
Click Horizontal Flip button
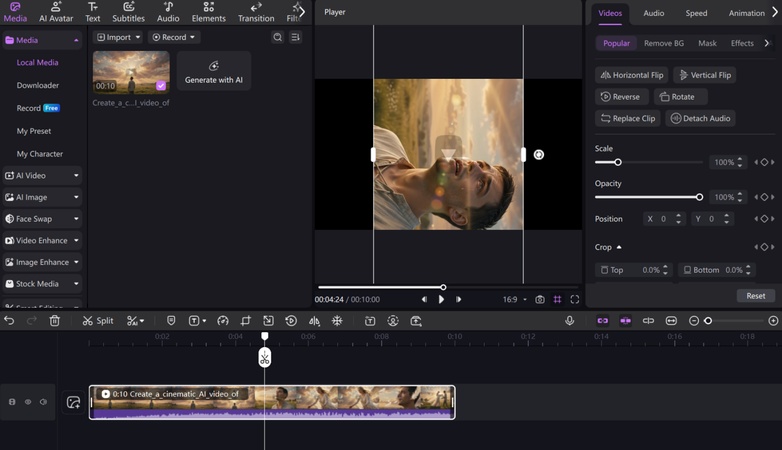(631, 75)
